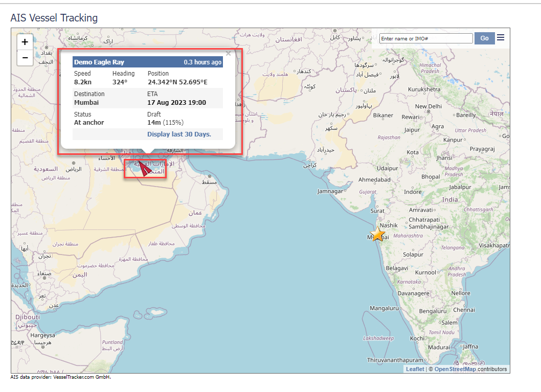Click the Karnataka state label

click(409, 282)
